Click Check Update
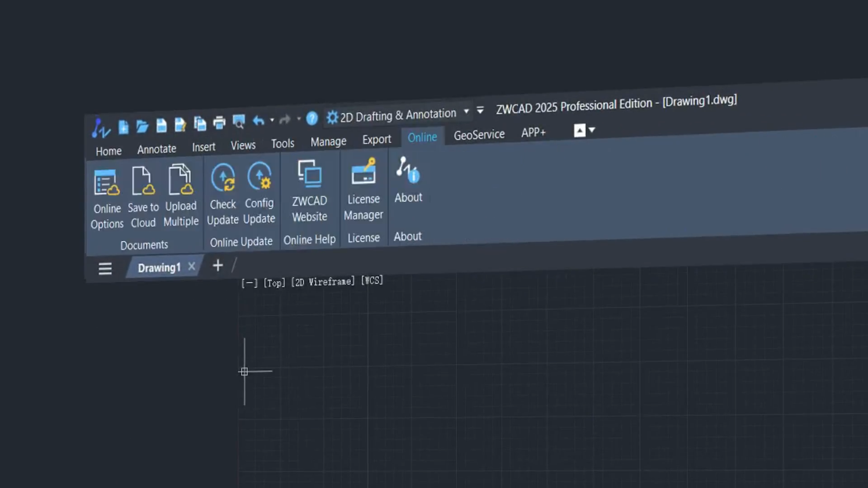Screen dimensions: 868x488 (223, 194)
